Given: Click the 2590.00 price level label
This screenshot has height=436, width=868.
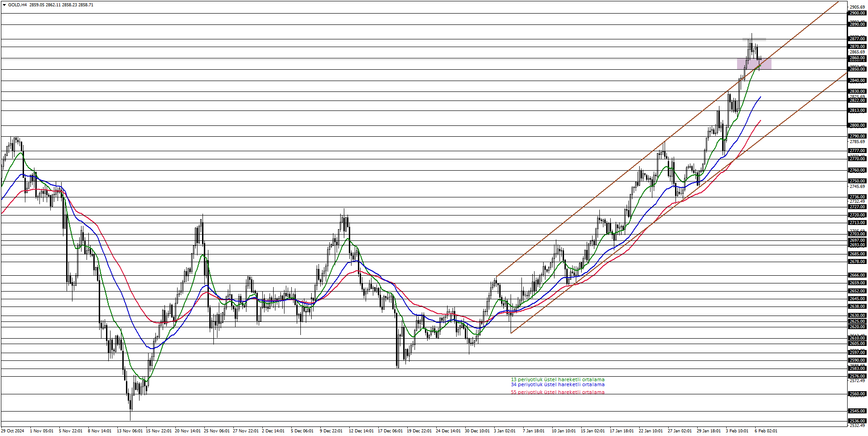Looking at the screenshot, I should [x=857, y=360].
